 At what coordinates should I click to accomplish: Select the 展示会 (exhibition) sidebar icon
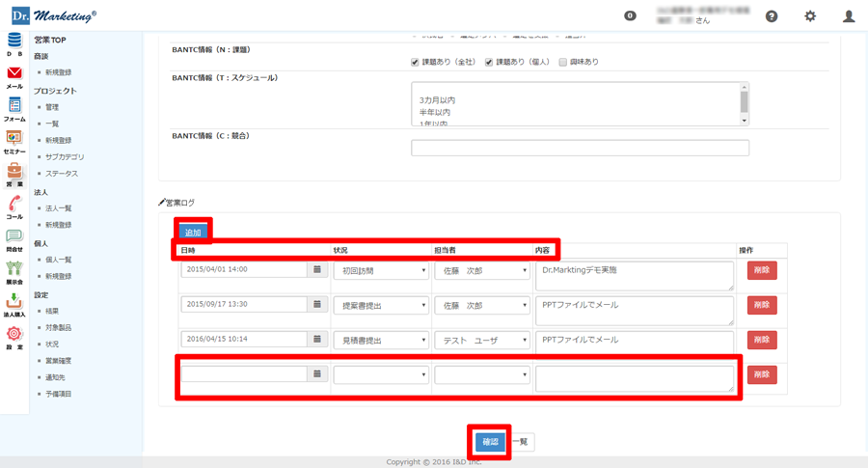[14, 271]
